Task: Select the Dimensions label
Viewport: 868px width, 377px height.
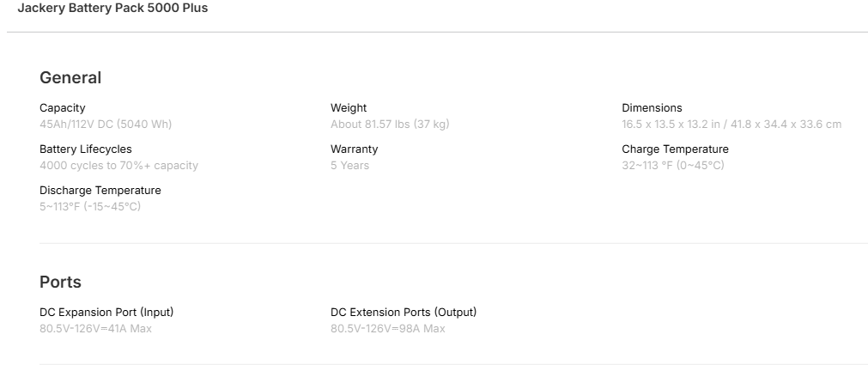Action: point(652,108)
